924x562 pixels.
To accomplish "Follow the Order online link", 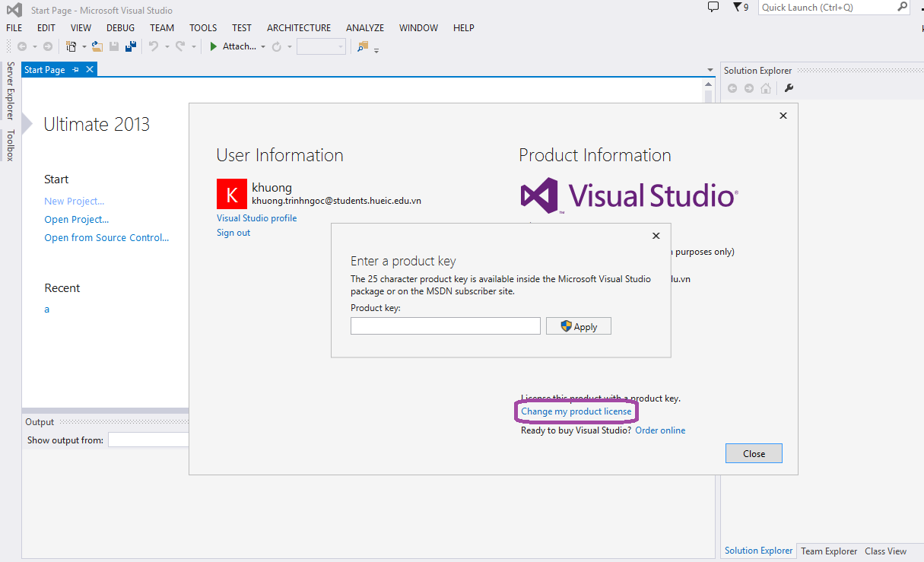I will (x=660, y=430).
